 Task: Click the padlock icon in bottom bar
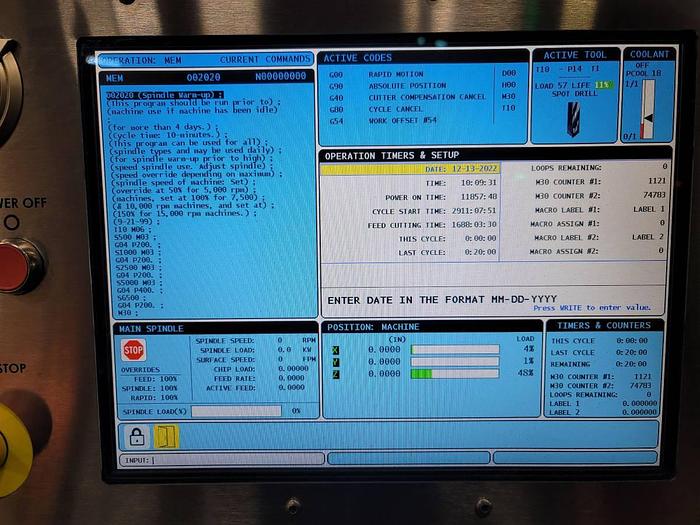(x=137, y=436)
